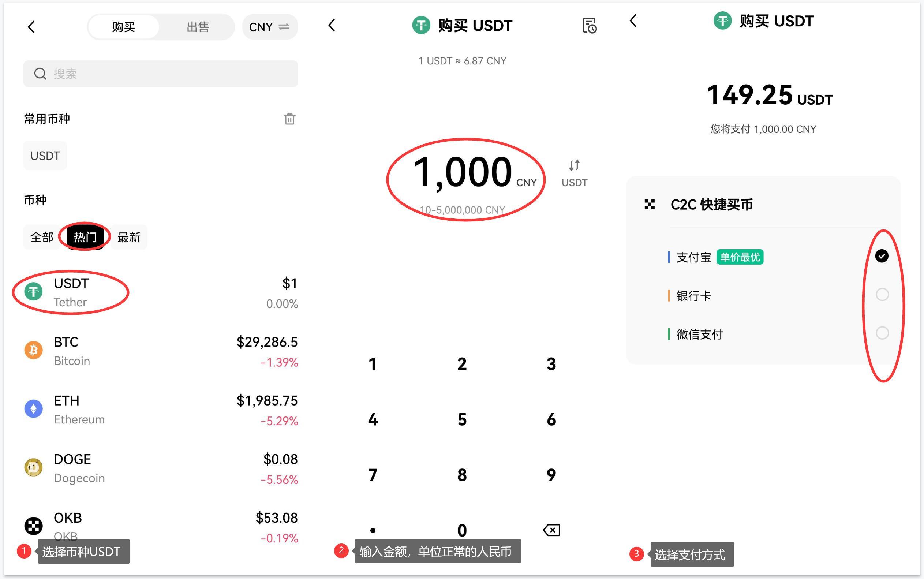Tap keypad digit 2

[462, 364]
